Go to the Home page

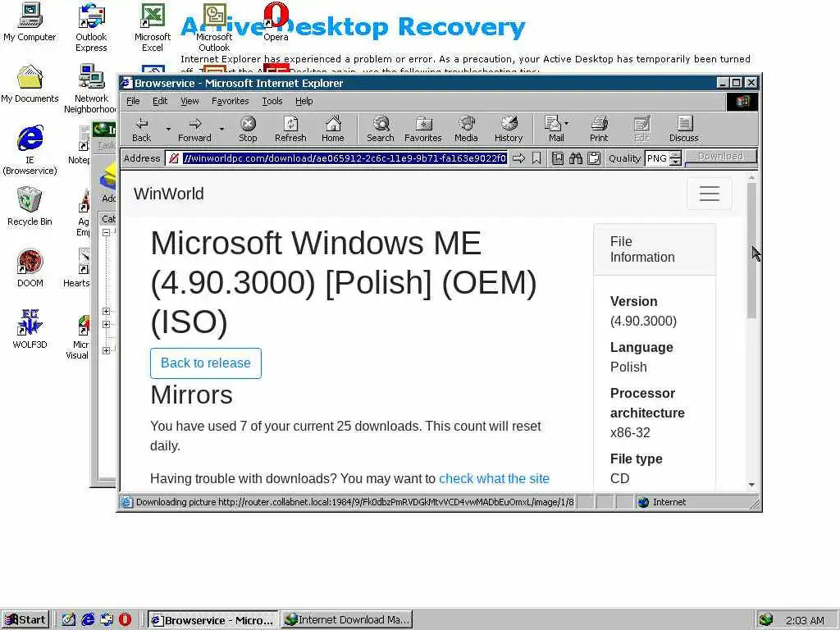click(333, 130)
